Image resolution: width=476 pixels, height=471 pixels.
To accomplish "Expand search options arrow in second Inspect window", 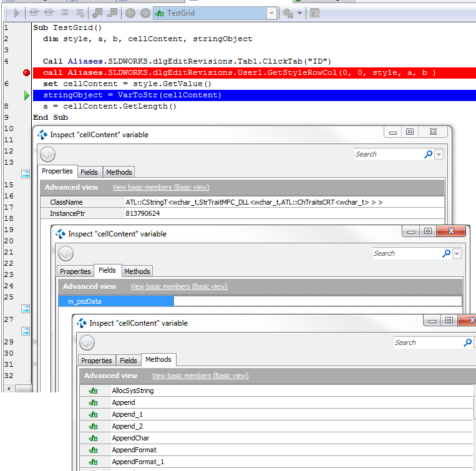I will point(457,254).
